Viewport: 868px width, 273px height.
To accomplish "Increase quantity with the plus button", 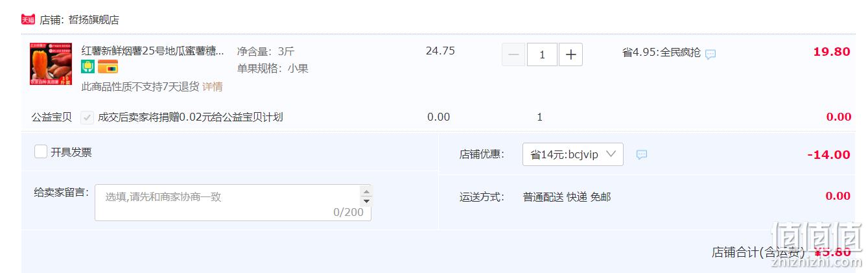I will click(x=570, y=54).
